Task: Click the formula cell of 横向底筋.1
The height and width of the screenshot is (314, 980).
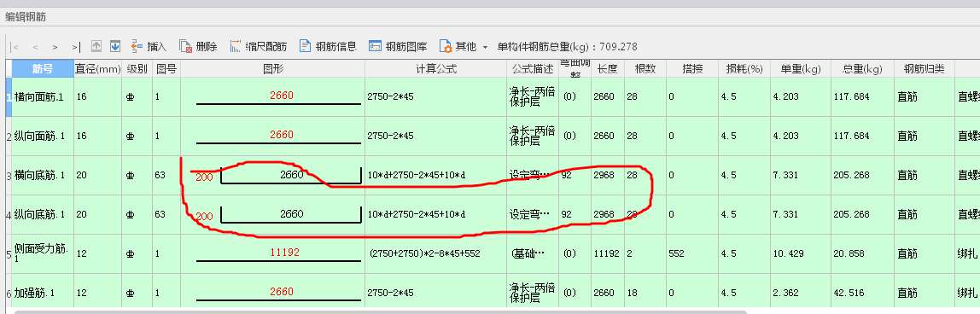Action: tap(435, 176)
